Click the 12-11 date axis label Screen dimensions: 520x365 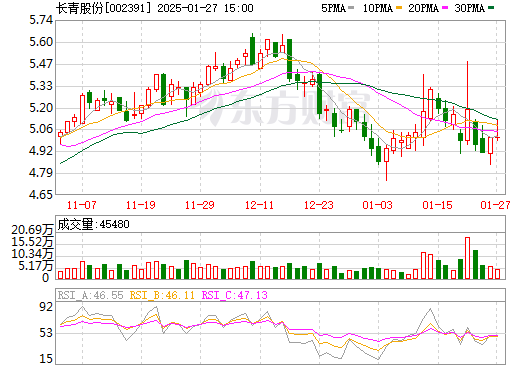(259, 205)
